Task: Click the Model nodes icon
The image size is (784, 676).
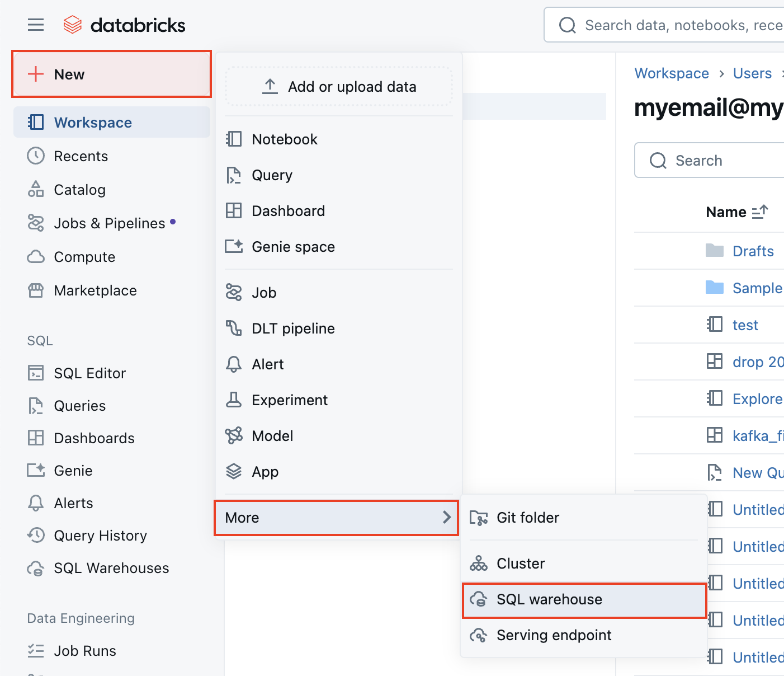Action: pos(234,435)
